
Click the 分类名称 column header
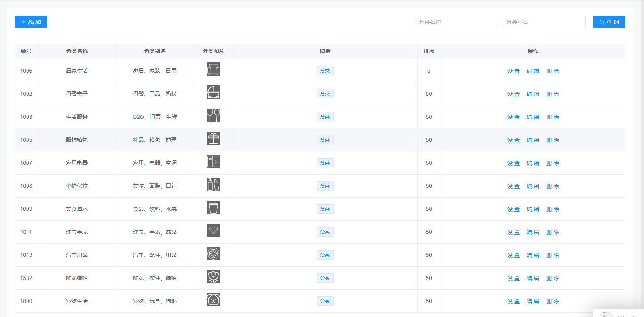click(77, 51)
